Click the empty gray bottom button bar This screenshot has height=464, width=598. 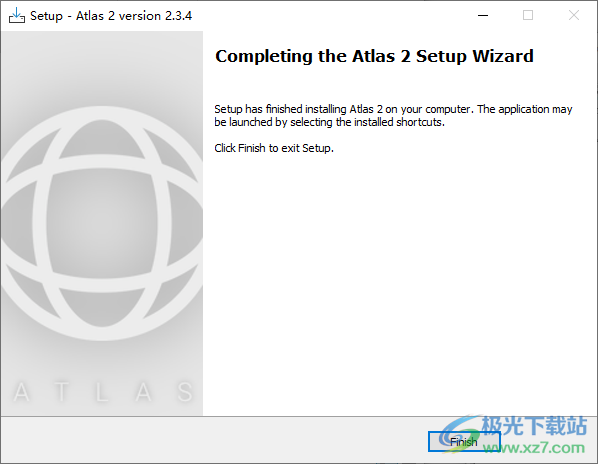(214, 440)
